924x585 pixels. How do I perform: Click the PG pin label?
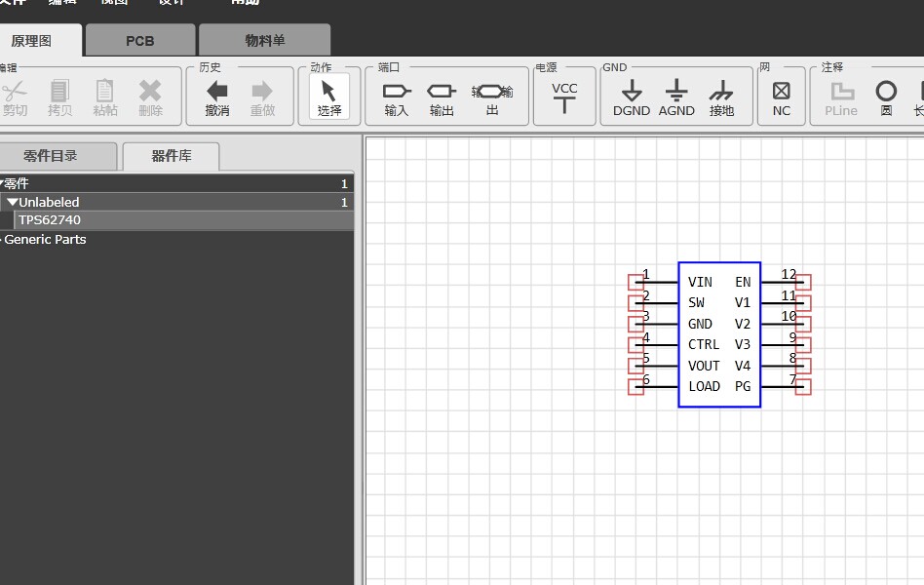tap(743, 386)
